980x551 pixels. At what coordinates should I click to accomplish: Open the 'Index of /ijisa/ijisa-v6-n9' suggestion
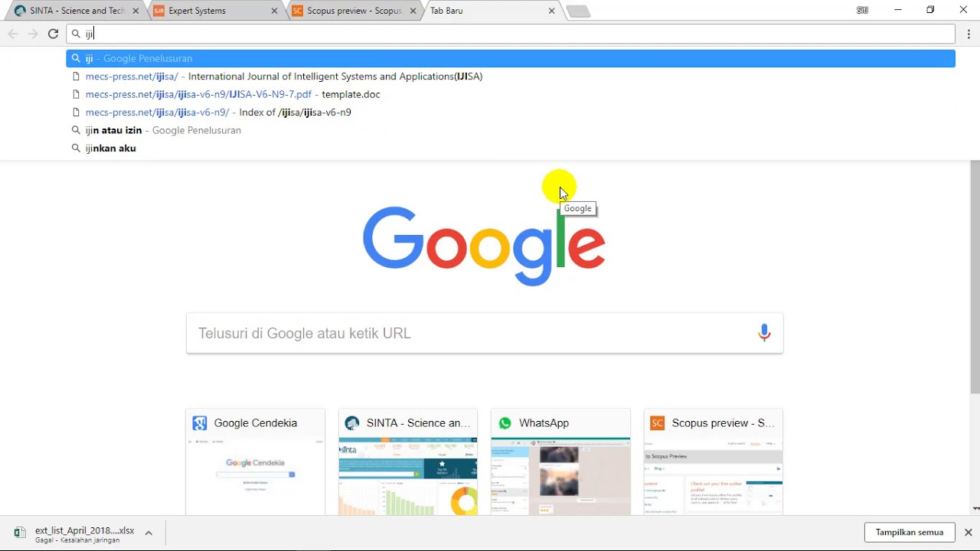click(x=511, y=112)
